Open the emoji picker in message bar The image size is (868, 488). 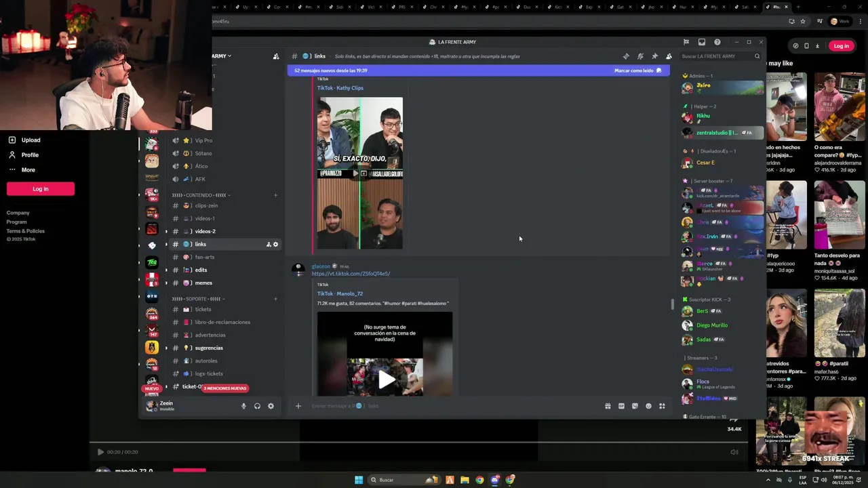point(648,406)
